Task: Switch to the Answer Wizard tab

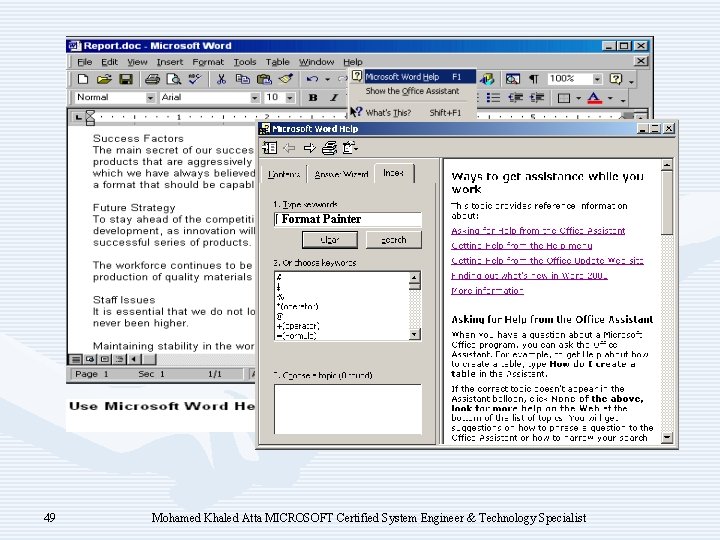Action: point(341,174)
